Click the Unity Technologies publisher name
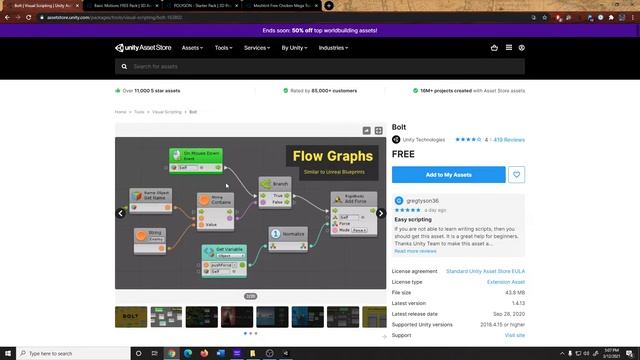Screen dimensions: 640x360 click(x=424, y=140)
